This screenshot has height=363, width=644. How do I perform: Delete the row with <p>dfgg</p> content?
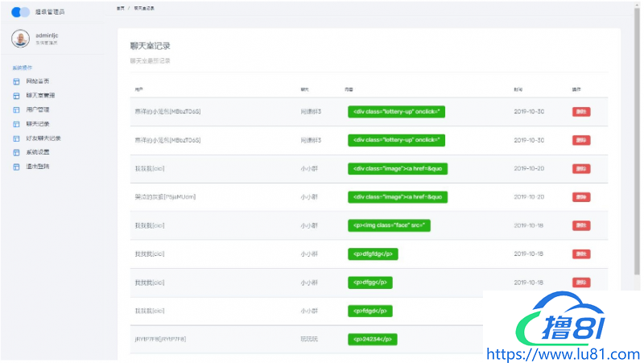point(580,283)
